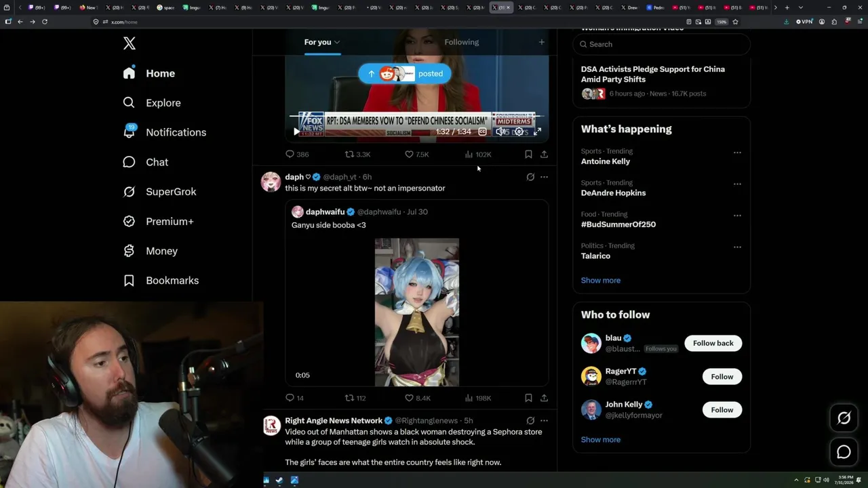Open Explore from the sidebar

[x=152, y=103]
